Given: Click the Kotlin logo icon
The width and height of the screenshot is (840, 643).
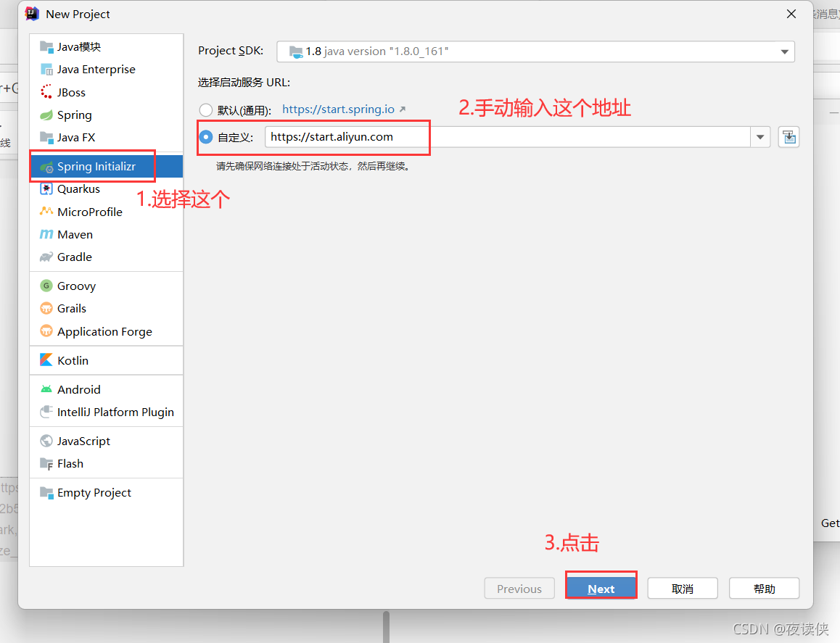Looking at the screenshot, I should [x=46, y=360].
